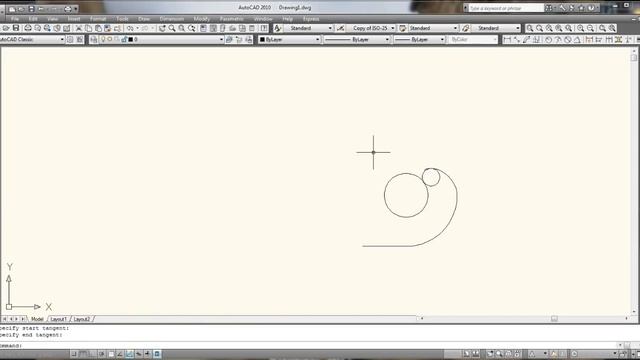Screen dimensions: 640x360
Task: Open the Draw menu
Action: click(x=144, y=19)
